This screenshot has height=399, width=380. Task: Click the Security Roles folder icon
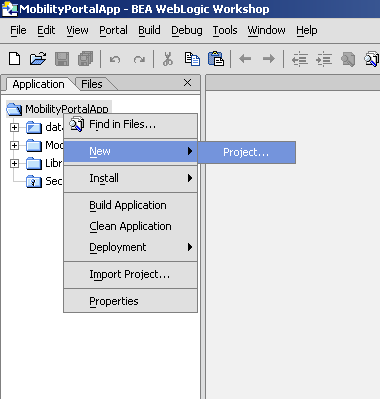34,182
